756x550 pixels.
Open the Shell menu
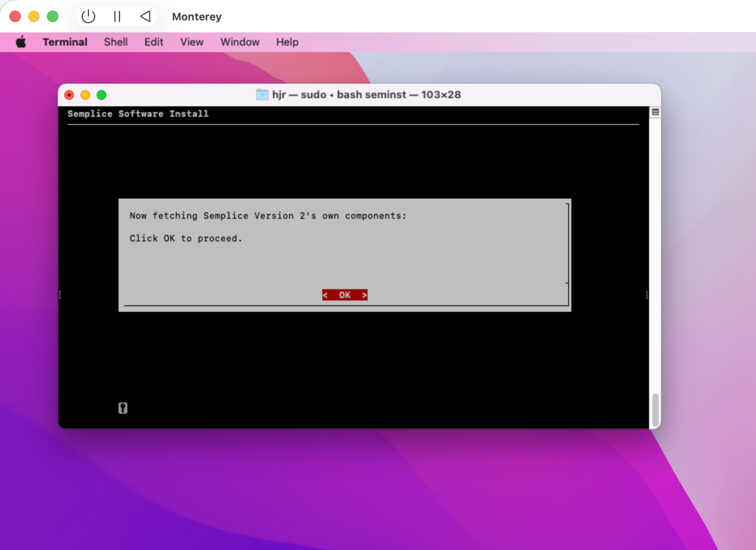116,42
